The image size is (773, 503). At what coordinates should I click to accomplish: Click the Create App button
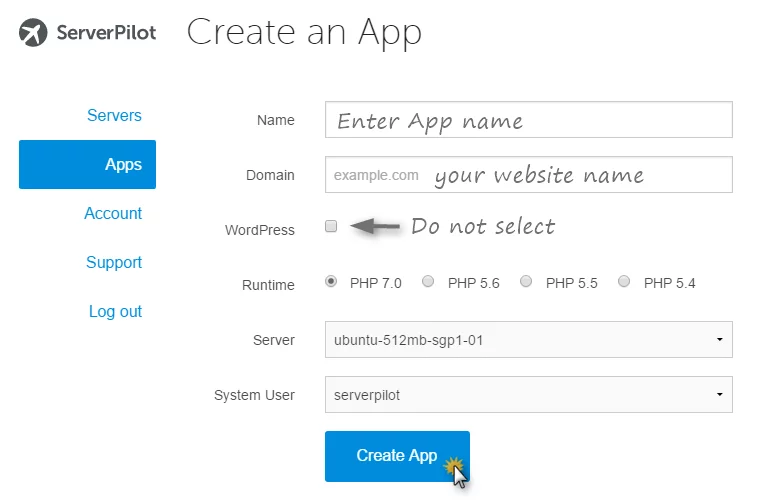pos(397,456)
